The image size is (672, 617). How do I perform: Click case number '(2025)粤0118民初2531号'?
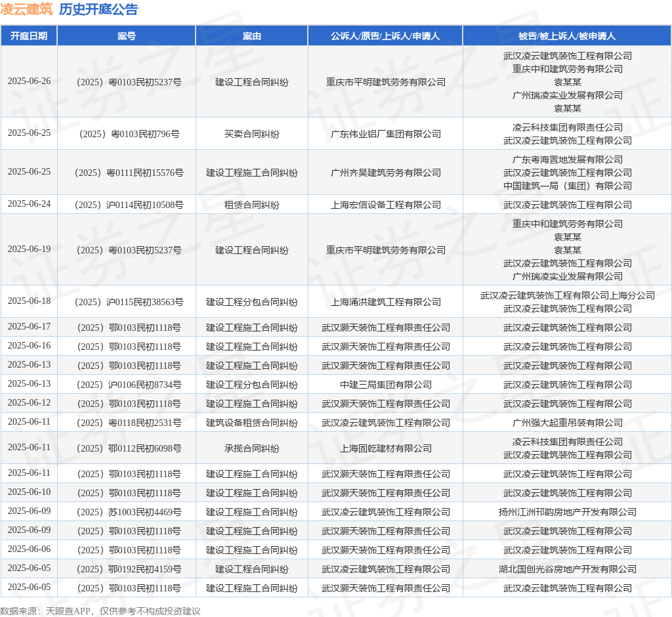129,423
